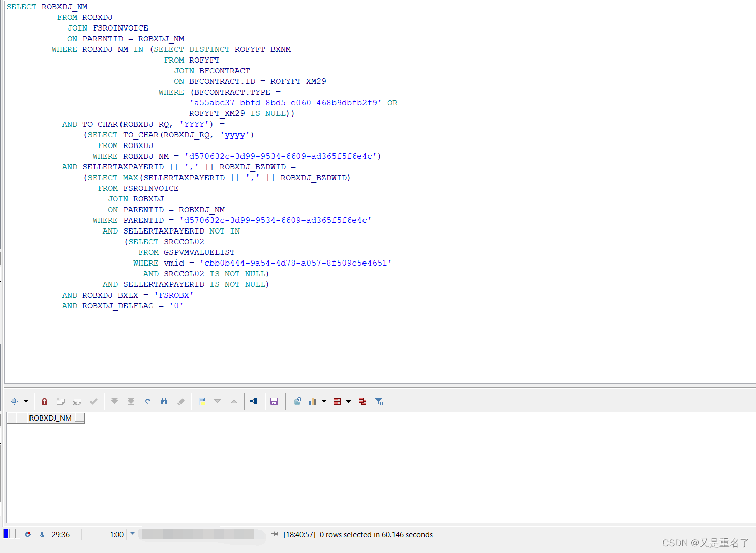
Task: Expand the chart dropdown arrow
Action: [324, 401]
